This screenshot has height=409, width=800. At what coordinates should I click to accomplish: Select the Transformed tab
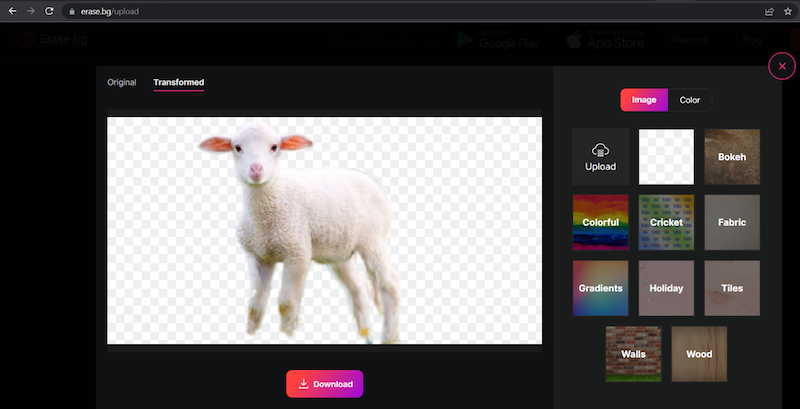coord(179,83)
